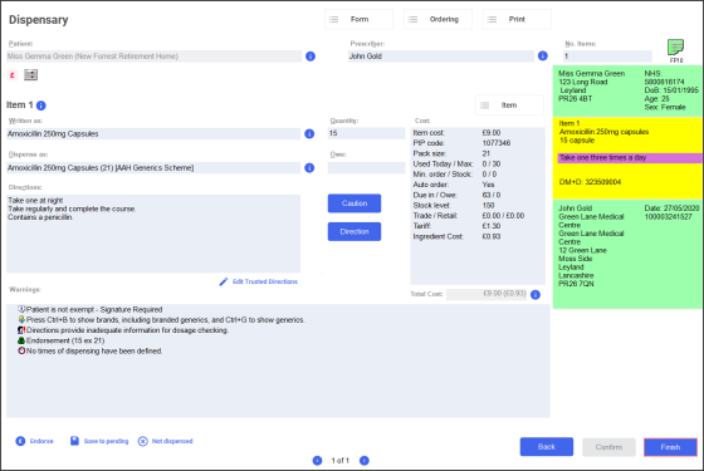Click the Caution button
The image size is (704, 471).
[354, 203]
